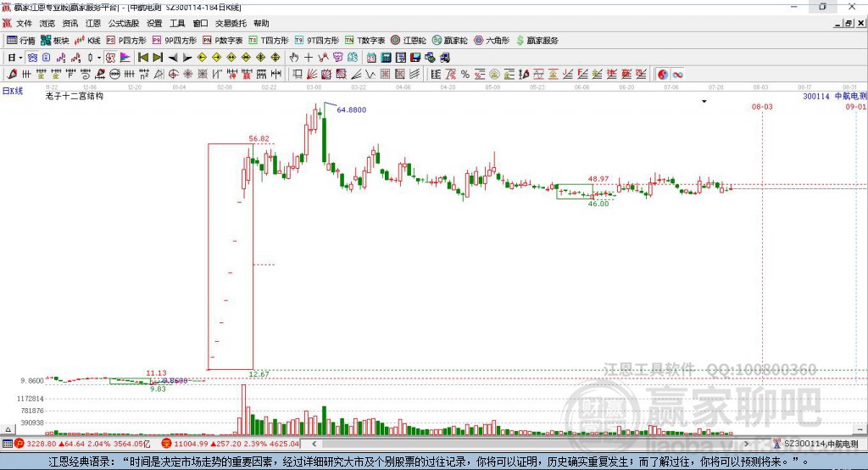
Task: Launch the 赢家轮 wheel tool
Action: coord(449,41)
